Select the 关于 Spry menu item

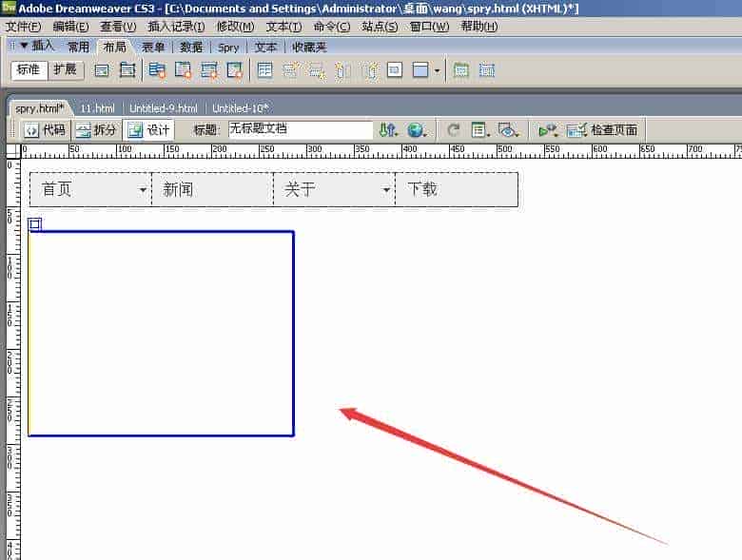pyautogui.click(x=334, y=189)
